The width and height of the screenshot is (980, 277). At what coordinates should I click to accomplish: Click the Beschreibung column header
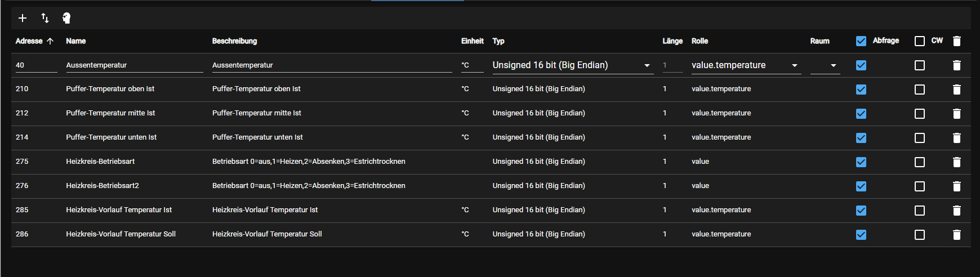pyautogui.click(x=234, y=41)
